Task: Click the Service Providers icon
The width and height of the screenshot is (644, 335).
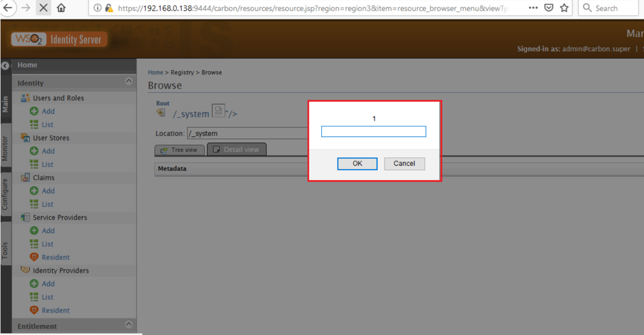Action: coord(25,217)
